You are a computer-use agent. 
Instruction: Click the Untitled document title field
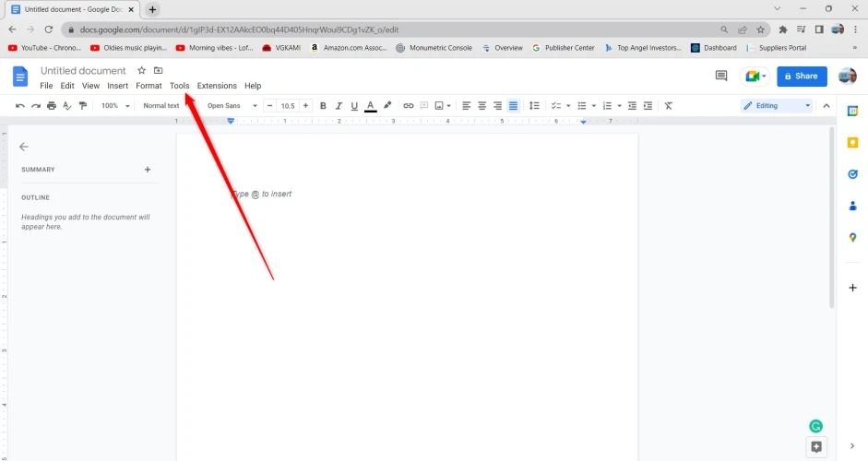83,70
